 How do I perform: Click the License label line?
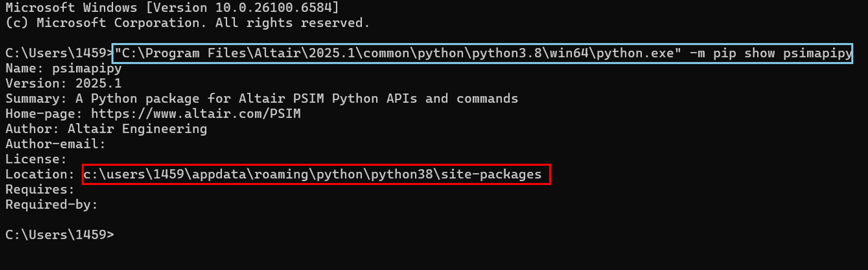tap(36, 159)
